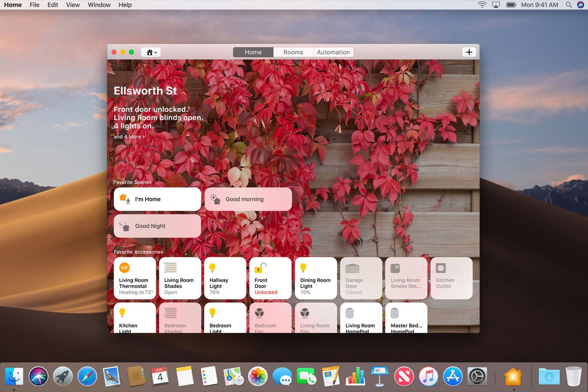Launch Siri from the Dock
Screen dimensions: 588x392
38,376
